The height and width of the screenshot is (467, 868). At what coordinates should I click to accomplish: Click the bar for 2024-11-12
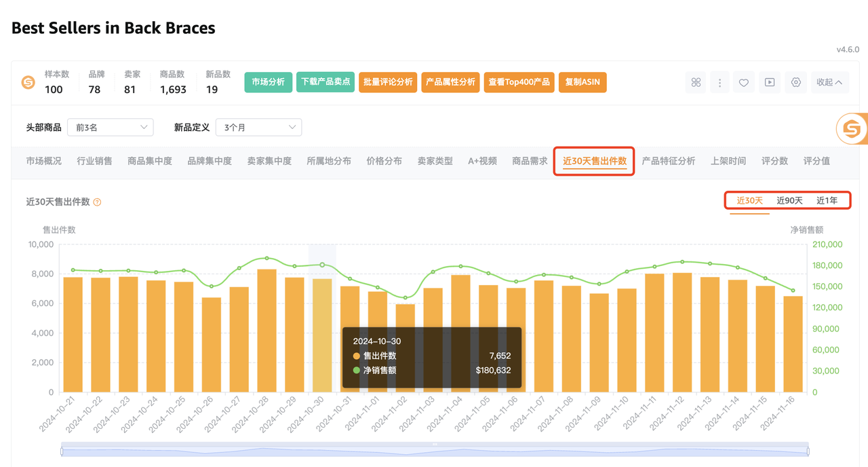click(682, 332)
